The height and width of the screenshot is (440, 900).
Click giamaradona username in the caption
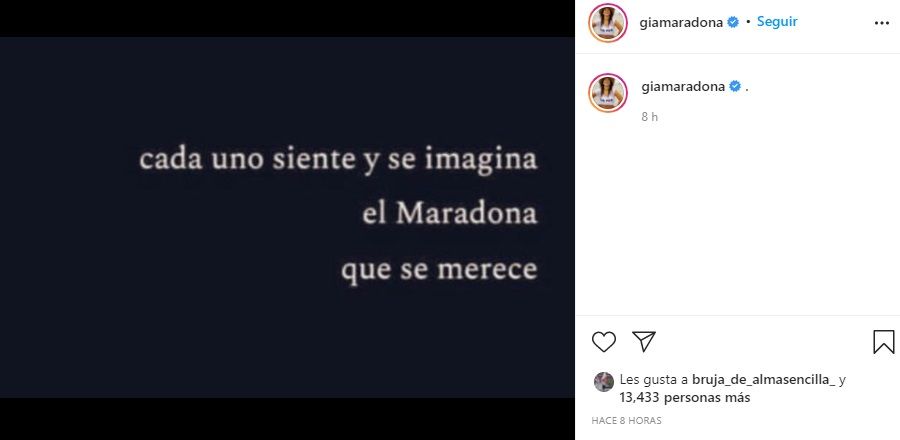pyautogui.click(x=683, y=87)
